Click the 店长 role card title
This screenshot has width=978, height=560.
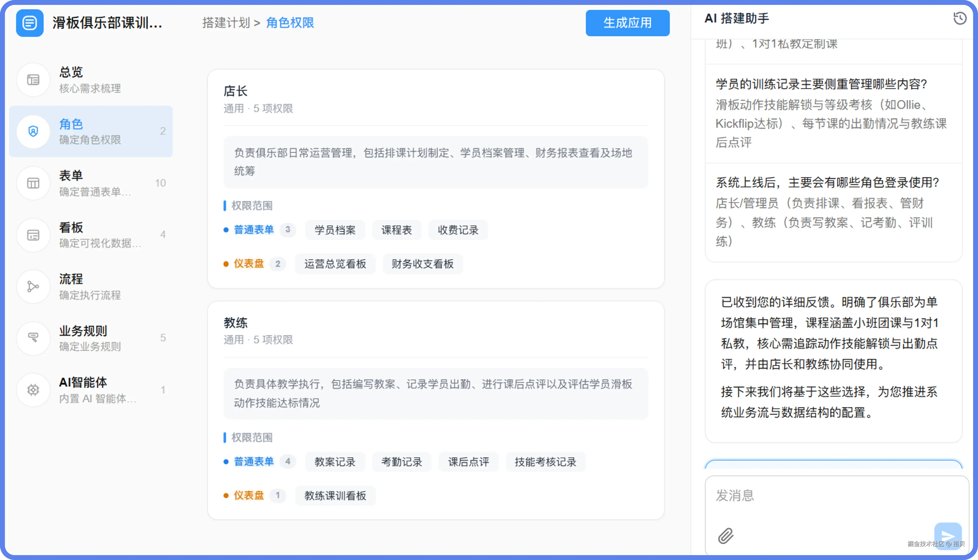coord(235,91)
